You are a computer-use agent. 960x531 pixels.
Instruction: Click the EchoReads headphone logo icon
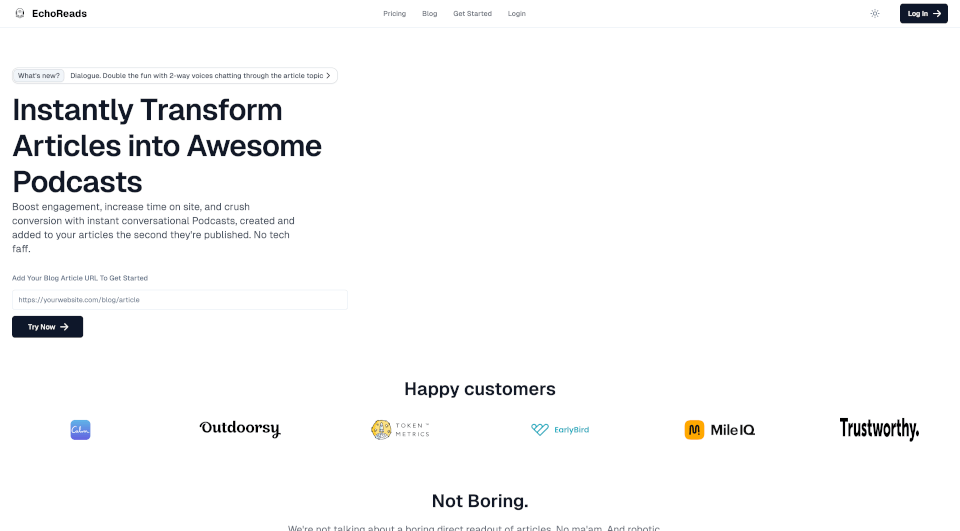point(20,14)
